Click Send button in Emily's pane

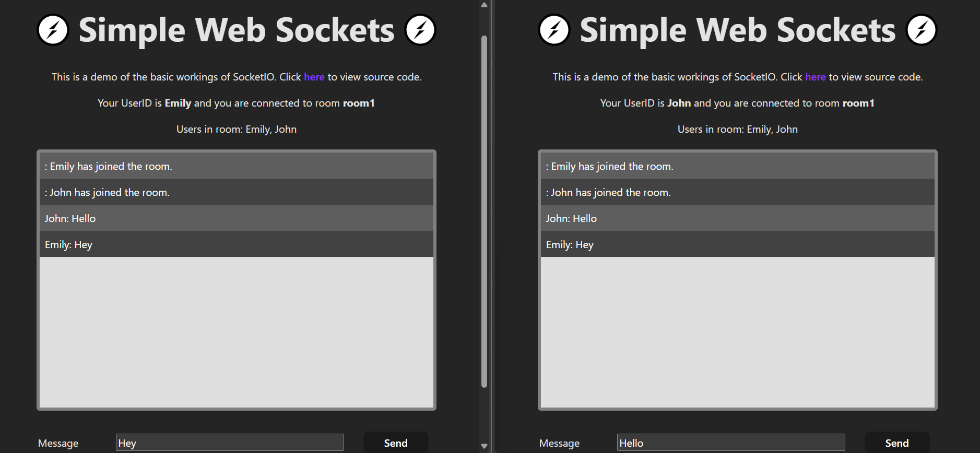coord(396,443)
